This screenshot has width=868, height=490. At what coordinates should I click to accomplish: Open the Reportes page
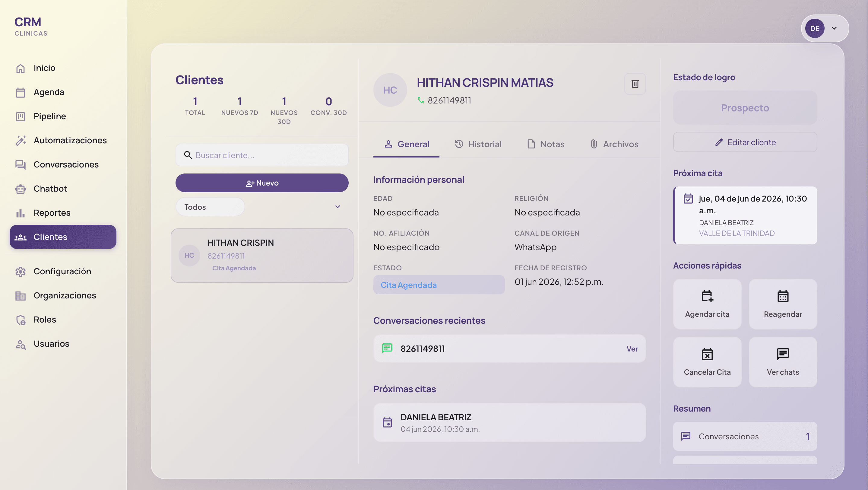52,213
